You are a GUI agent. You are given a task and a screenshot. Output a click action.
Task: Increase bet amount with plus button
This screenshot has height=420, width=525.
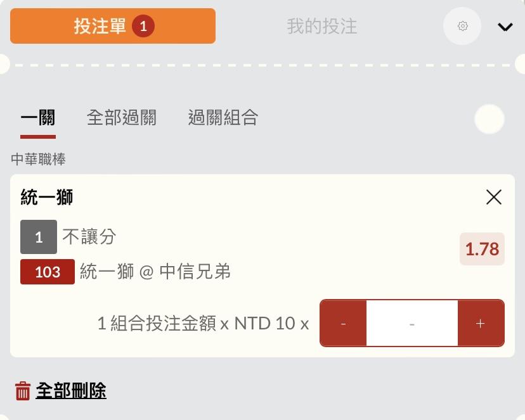[481, 323]
